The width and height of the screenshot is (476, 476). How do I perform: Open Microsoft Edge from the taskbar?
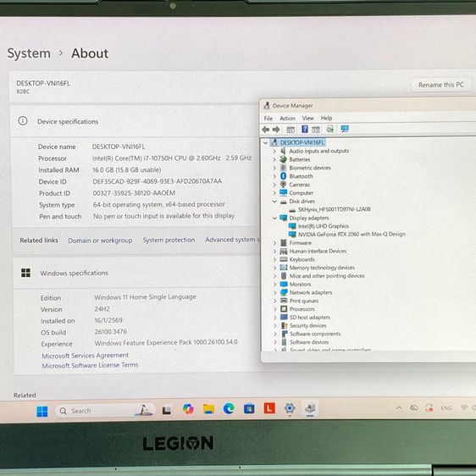click(229, 408)
